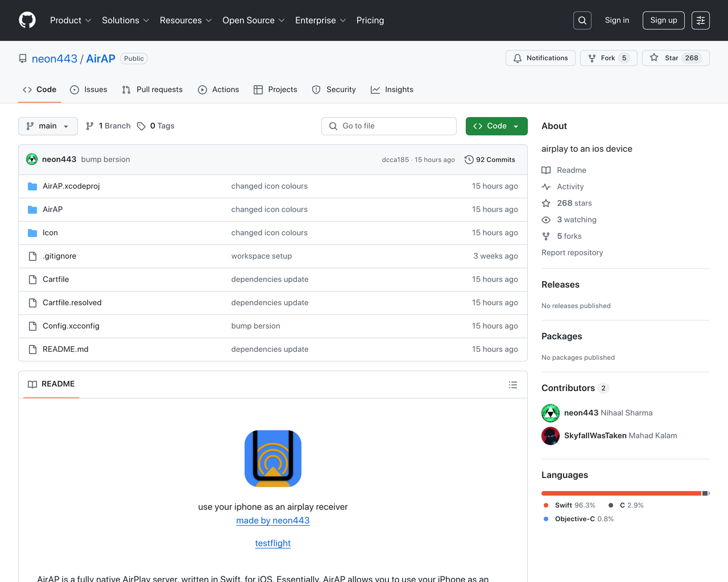Switch to the Insights tab

(392, 90)
